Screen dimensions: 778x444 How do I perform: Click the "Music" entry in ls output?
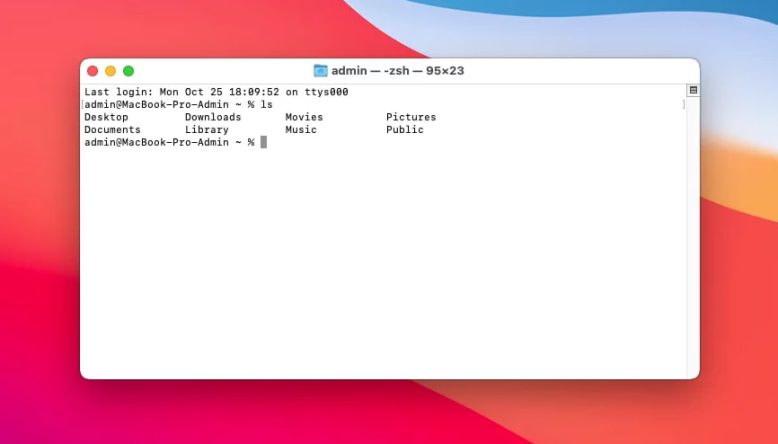point(300,130)
